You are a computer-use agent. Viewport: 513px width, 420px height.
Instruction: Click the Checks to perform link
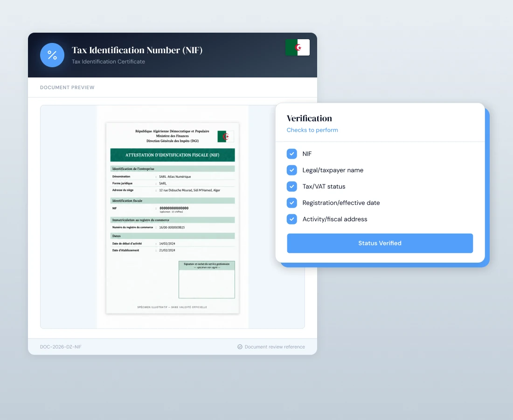(x=312, y=130)
